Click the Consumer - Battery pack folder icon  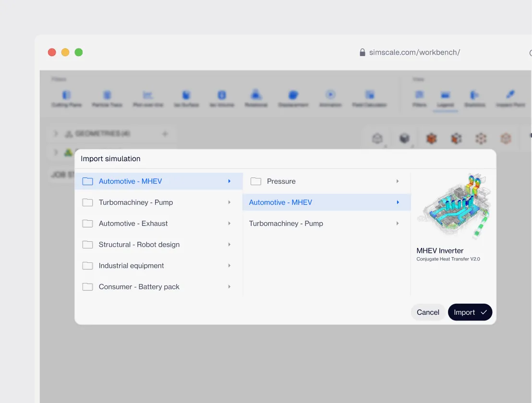87,287
